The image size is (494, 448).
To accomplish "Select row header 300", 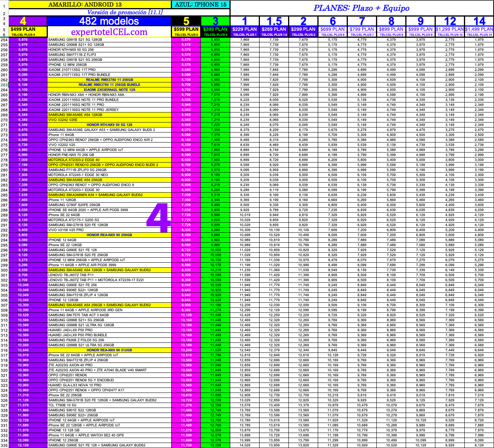I will coord(4,270).
